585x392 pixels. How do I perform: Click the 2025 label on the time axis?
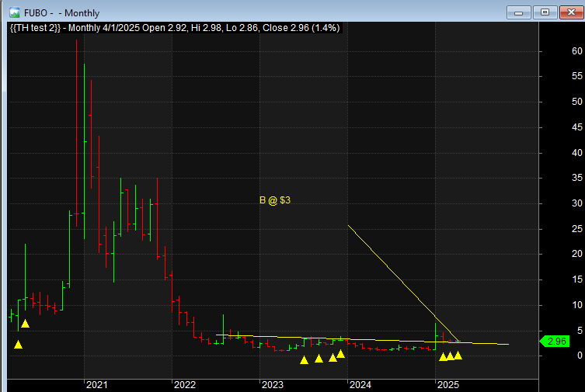[x=447, y=385]
